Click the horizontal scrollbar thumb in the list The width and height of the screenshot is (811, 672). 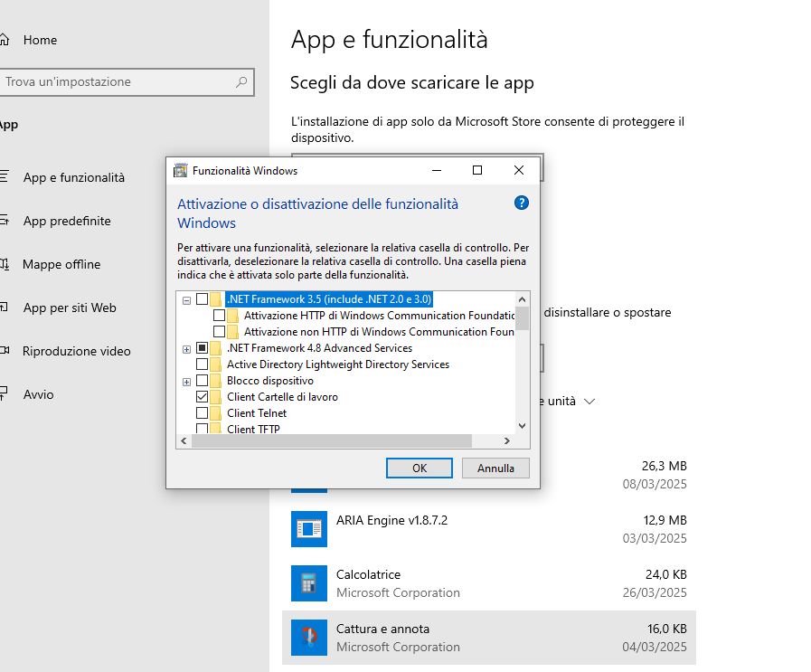point(332,440)
